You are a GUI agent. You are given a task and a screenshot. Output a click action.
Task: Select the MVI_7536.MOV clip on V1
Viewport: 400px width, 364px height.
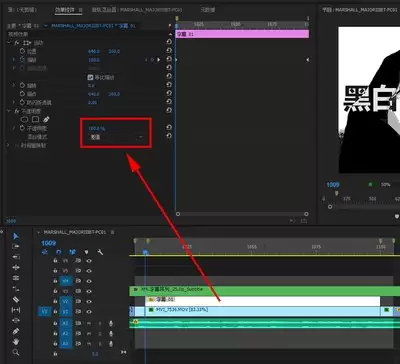coord(263,311)
